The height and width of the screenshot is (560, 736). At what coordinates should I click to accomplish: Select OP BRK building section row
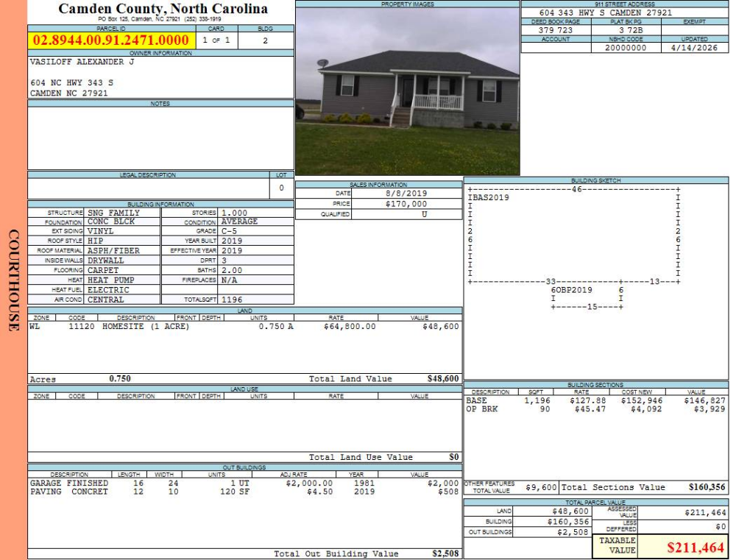click(595, 409)
